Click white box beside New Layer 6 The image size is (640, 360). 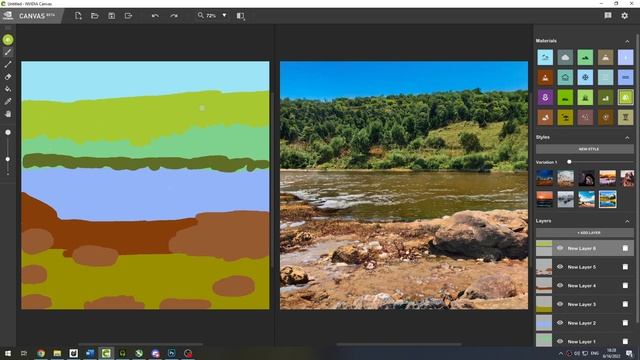(625, 248)
